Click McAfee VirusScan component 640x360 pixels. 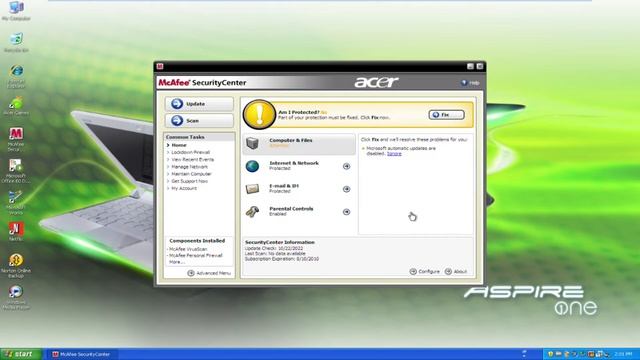188,249
